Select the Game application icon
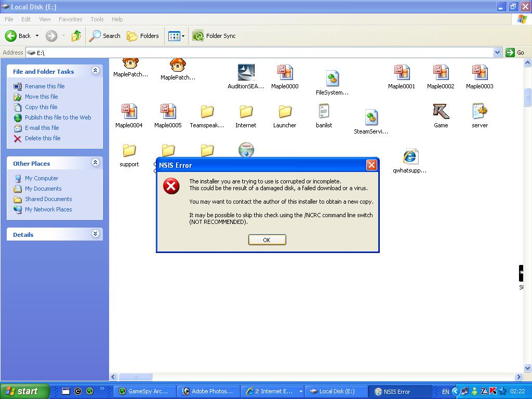 coord(441,112)
